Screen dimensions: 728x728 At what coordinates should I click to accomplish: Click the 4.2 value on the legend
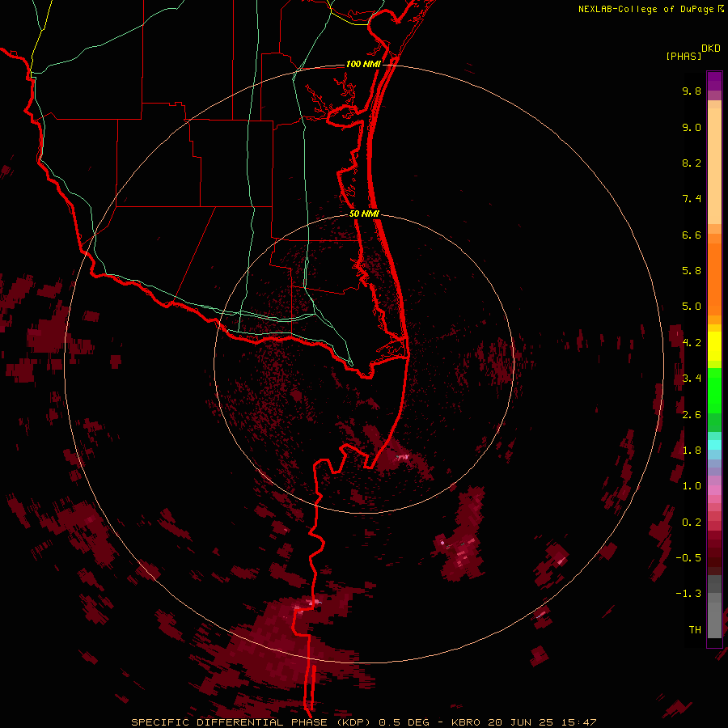coord(692,343)
